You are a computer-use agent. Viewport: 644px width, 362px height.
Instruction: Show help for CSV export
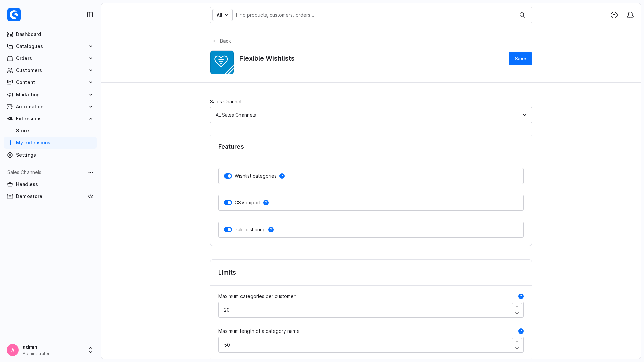point(266,203)
